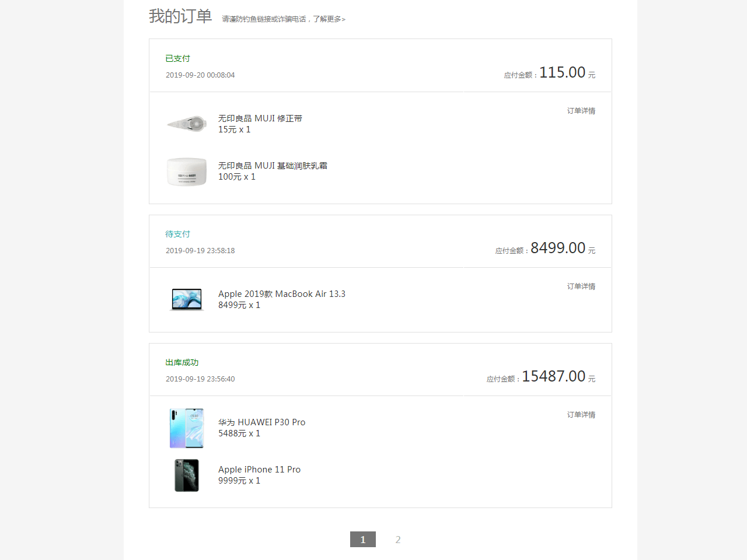The height and width of the screenshot is (560, 747).
Task: Open the MUJI correction tape product thumbnail
Action: (186, 124)
